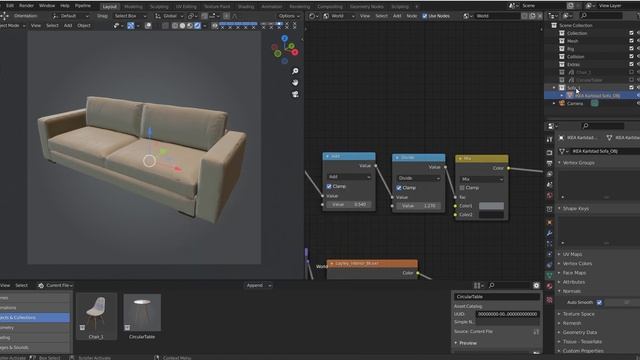640x360 pixels.
Task: Select rendered viewport shading icon
Action: pyautogui.click(x=198, y=25)
